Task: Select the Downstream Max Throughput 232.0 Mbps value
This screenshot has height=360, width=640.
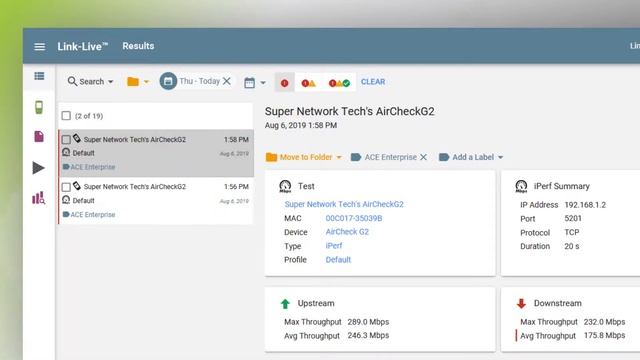Action: (x=604, y=322)
